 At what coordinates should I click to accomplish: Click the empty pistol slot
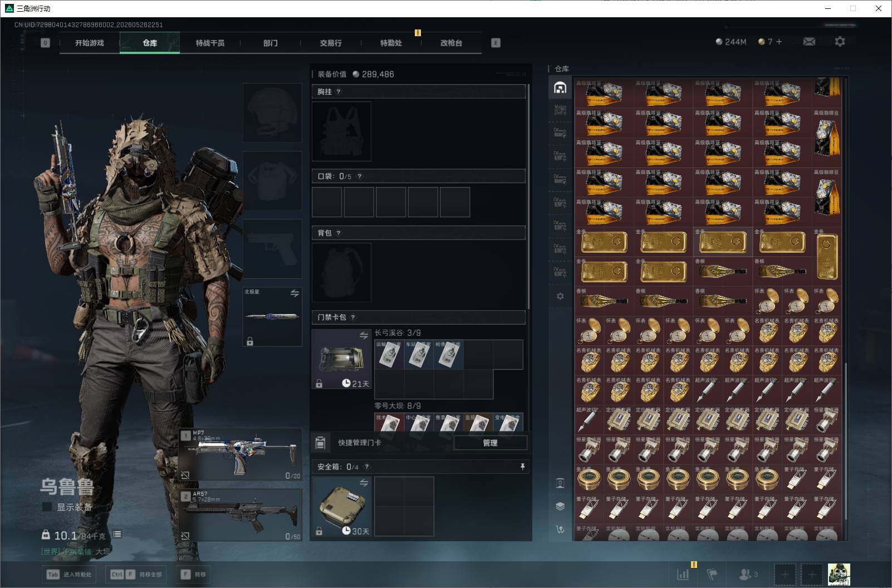tap(272, 248)
